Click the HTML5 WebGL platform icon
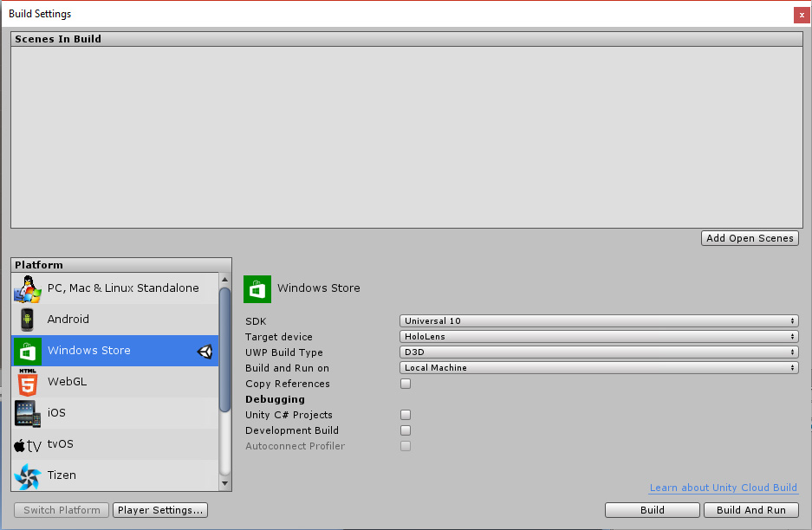 [x=28, y=382]
